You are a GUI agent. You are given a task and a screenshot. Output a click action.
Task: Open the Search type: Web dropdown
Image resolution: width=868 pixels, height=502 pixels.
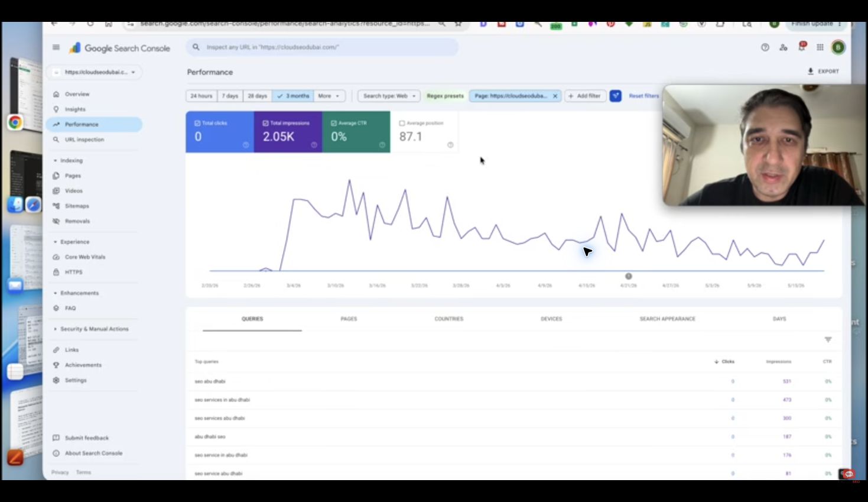coord(389,96)
